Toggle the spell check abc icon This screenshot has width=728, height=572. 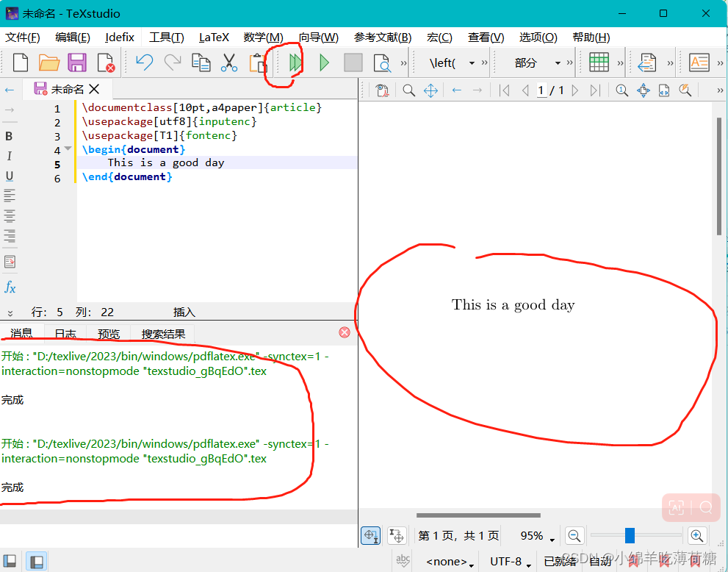[402, 560]
